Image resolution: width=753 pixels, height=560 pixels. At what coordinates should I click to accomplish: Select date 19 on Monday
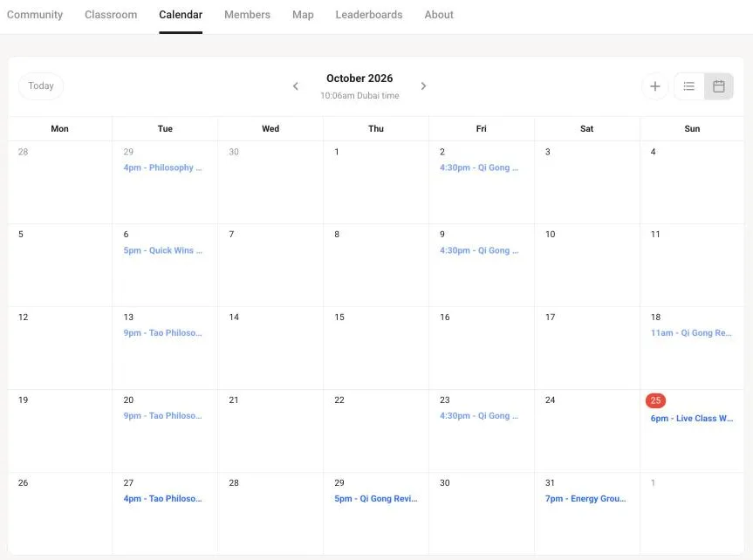[23, 400]
